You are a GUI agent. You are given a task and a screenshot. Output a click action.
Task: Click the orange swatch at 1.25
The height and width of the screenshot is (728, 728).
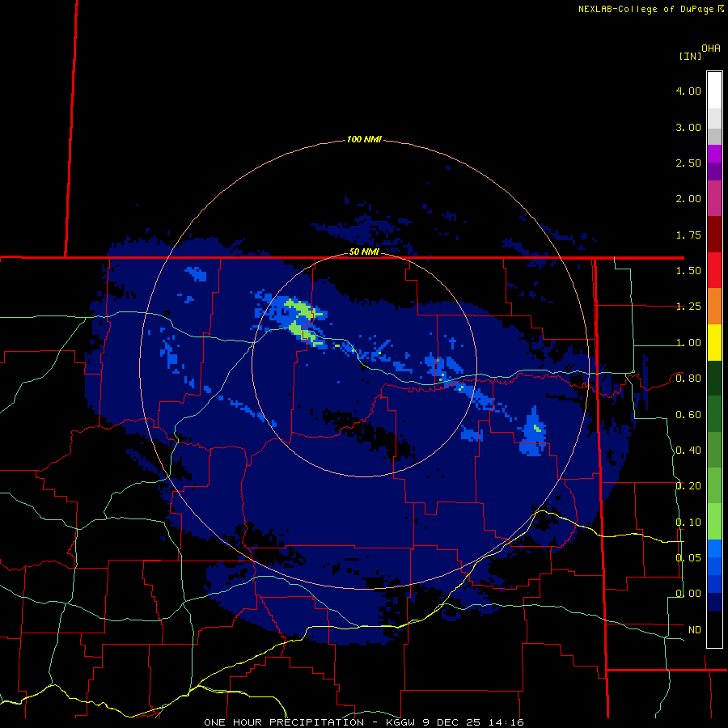coord(714,306)
